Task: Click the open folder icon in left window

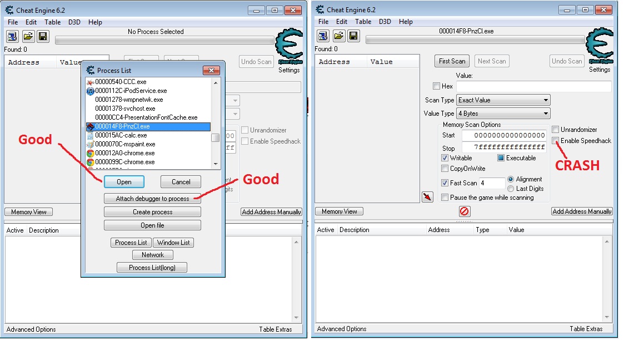Action: tap(28, 36)
